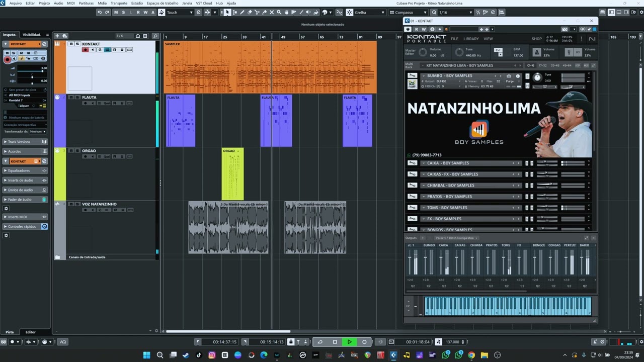Select the Object Selection arrow tool
This screenshot has width=644, height=362.
coord(227,12)
